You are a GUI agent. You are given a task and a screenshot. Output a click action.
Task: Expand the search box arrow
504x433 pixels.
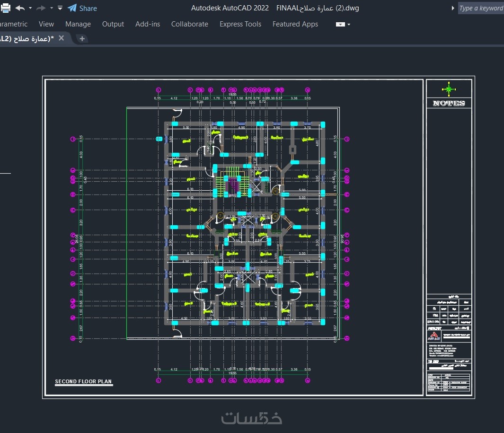coord(453,8)
